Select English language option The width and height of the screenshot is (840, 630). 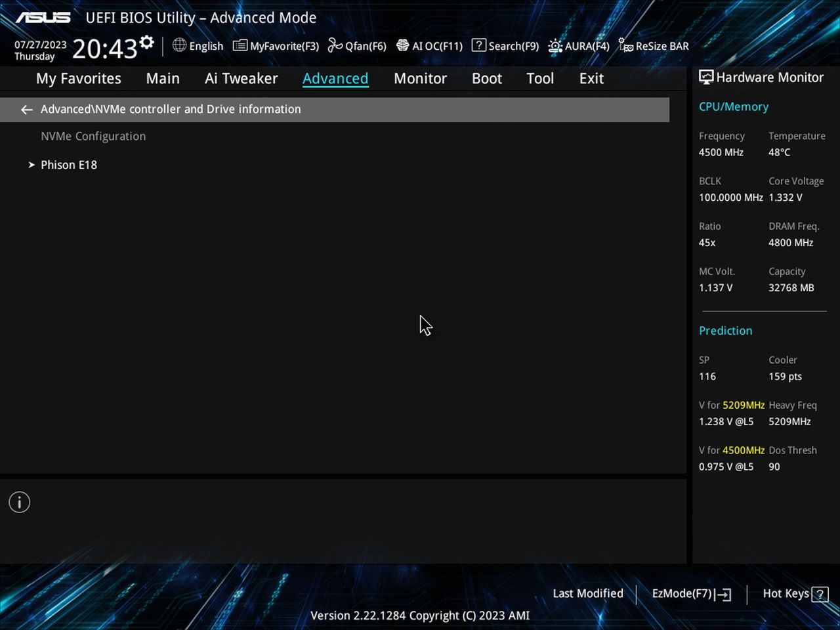pyautogui.click(x=206, y=46)
